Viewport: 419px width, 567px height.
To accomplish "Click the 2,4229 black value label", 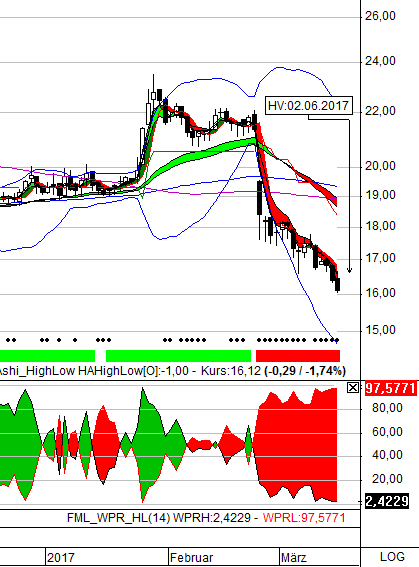I will [387, 501].
